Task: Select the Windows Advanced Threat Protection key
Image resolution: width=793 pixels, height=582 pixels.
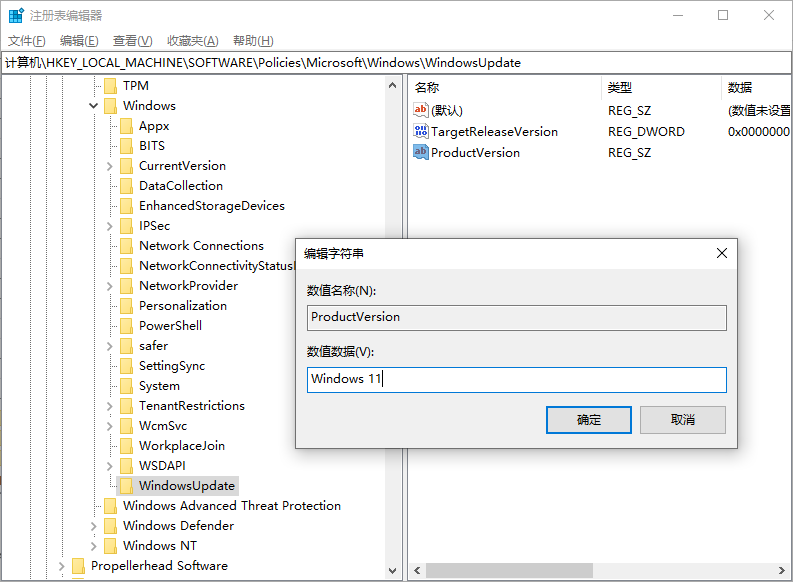Action: (232, 506)
